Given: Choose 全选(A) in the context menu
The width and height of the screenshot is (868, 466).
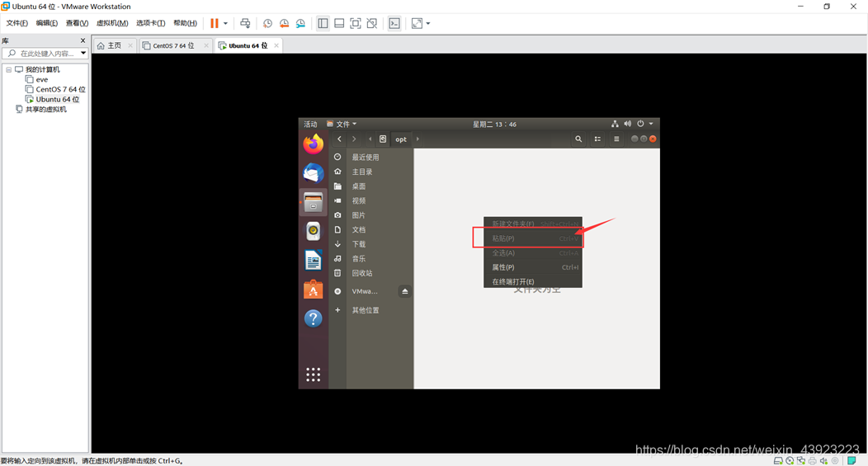Looking at the screenshot, I should [x=532, y=253].
